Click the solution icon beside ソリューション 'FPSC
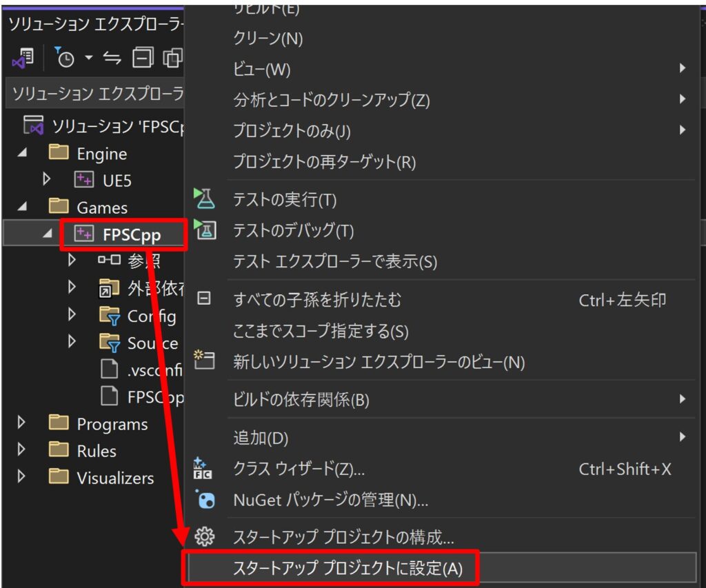The width and height of the screenshot is (706, 588). click(34, 125)
